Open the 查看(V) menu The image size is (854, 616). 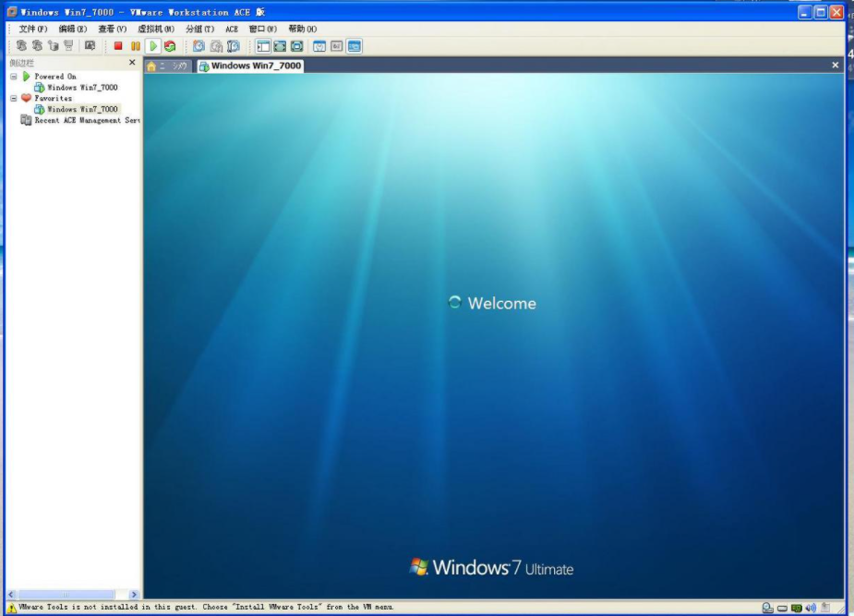click(113, 29)
